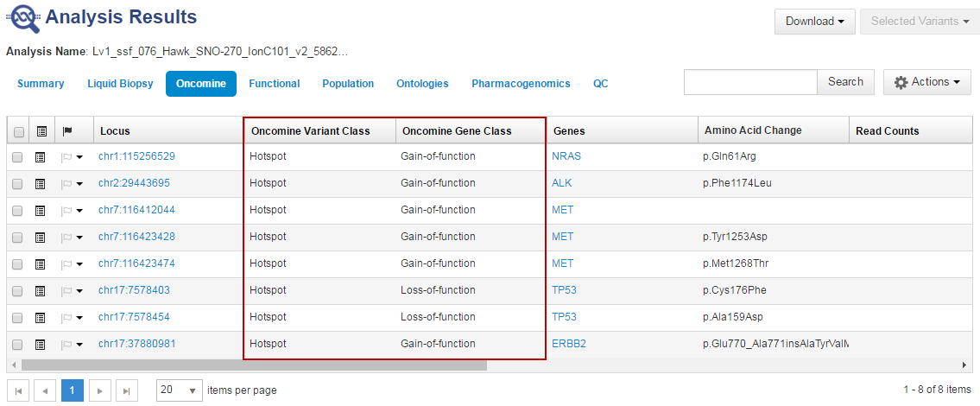
Task: Click the next page arrow
Action: tap(99, 390)
